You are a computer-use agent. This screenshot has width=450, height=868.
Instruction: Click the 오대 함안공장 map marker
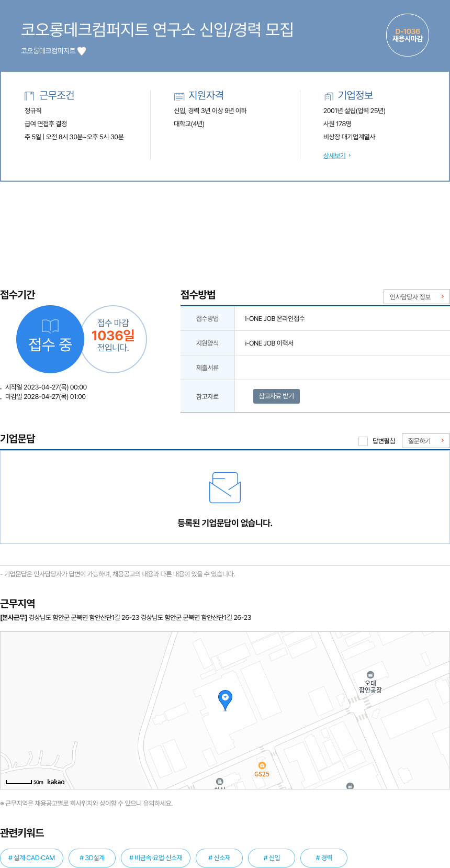370,683
